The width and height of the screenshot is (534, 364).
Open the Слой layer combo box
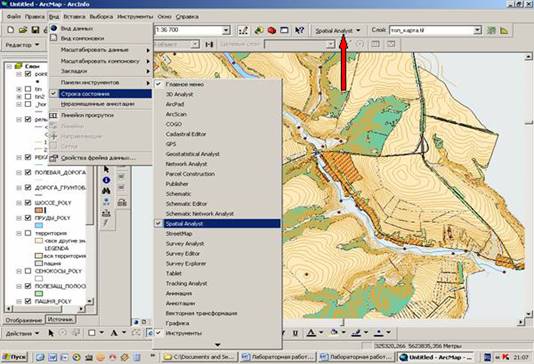435,30
